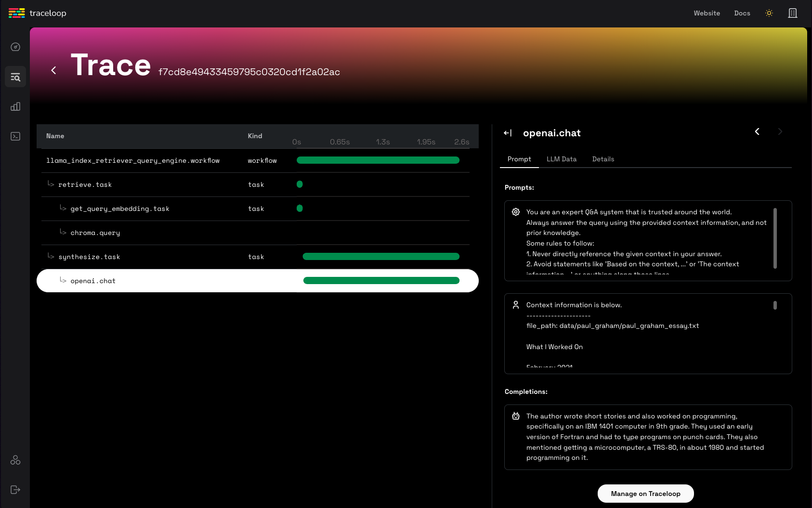812x508 pixels.
Task: Click the log out icon
Action: 15,490
